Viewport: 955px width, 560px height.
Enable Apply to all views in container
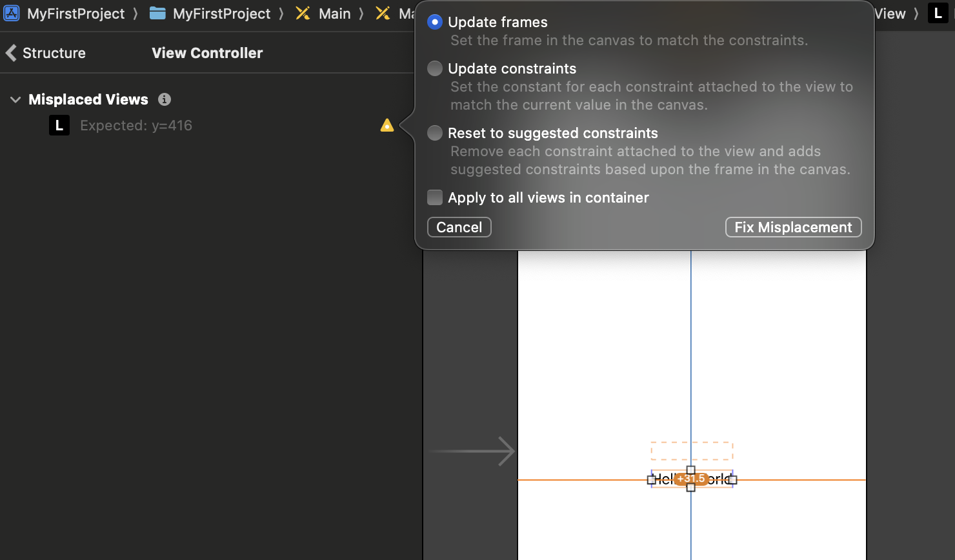435,197
